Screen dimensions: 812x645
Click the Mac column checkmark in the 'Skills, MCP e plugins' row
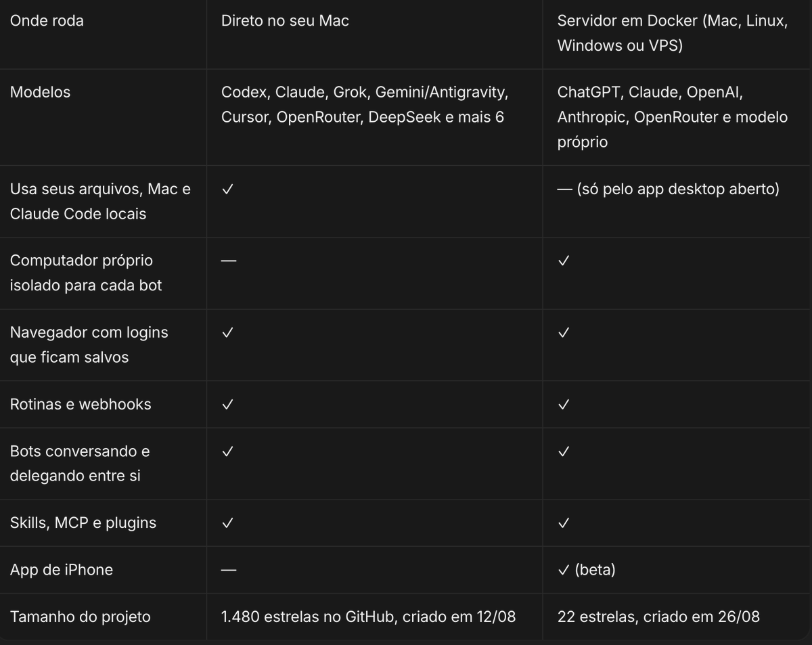pyautogui.click(x=227, y=523)
